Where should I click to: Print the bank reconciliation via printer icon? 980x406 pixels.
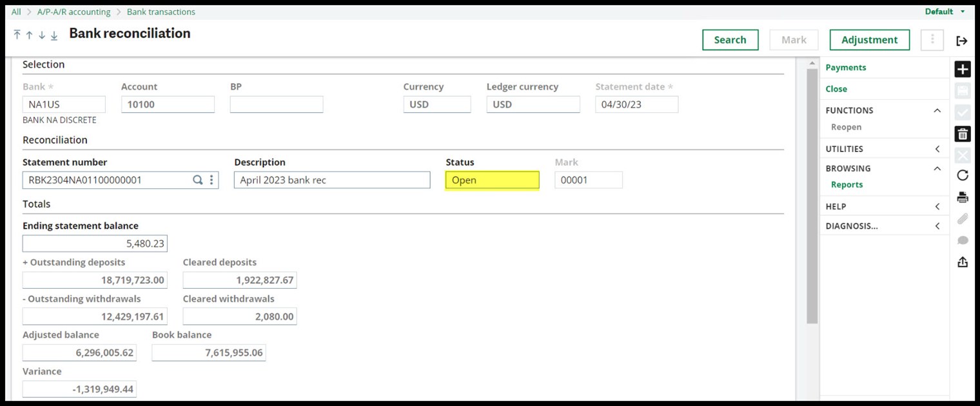click(x=963, y=197)
